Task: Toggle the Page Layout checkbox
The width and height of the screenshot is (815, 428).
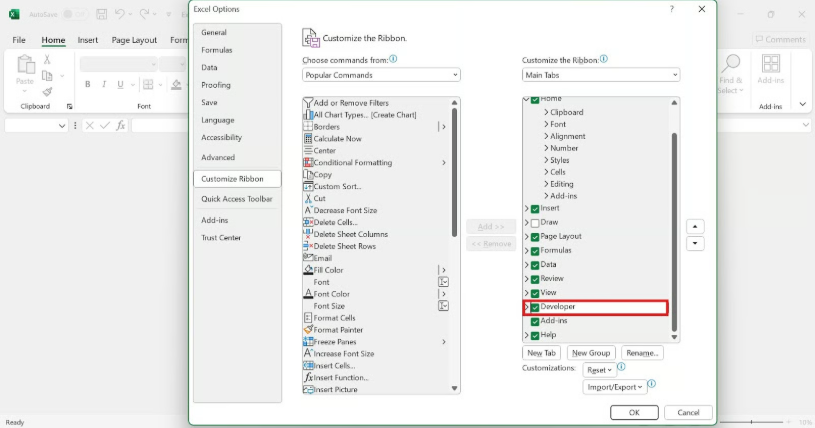Action: (535, 237)
